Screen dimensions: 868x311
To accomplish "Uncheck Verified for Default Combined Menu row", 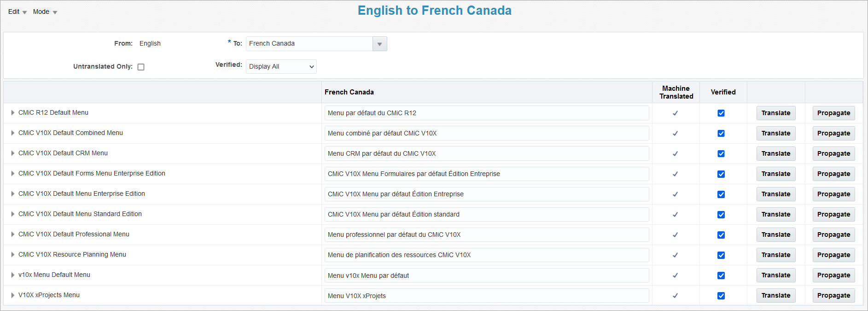I will (721, 134).
